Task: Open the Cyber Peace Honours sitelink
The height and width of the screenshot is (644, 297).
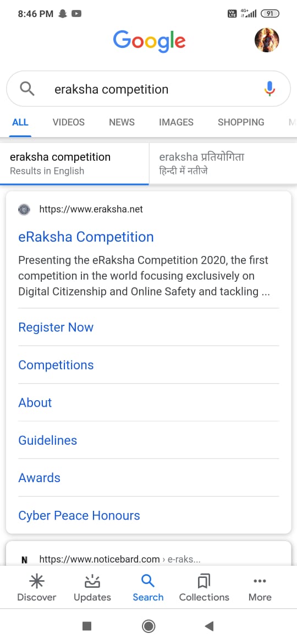Action: [x=79, y=515]
